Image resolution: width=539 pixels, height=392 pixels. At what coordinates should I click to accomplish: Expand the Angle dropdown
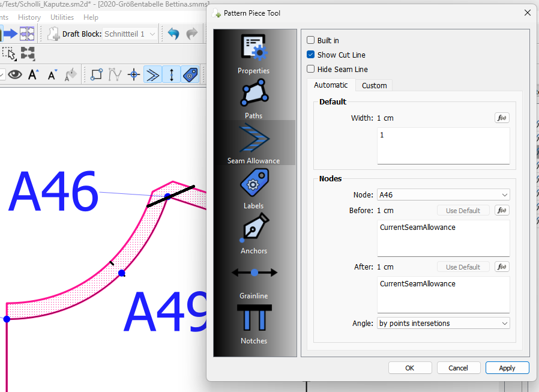click(x=443, y=323)
